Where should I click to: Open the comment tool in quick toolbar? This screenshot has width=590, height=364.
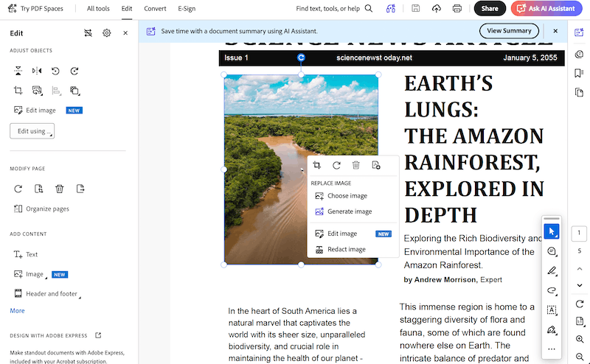tap(552, 251)
